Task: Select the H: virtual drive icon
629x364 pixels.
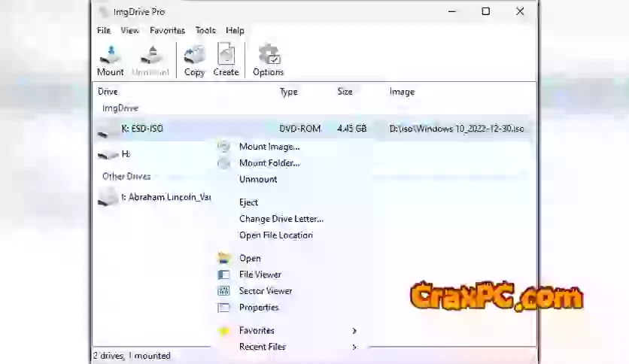Action: tap(108, 155)
